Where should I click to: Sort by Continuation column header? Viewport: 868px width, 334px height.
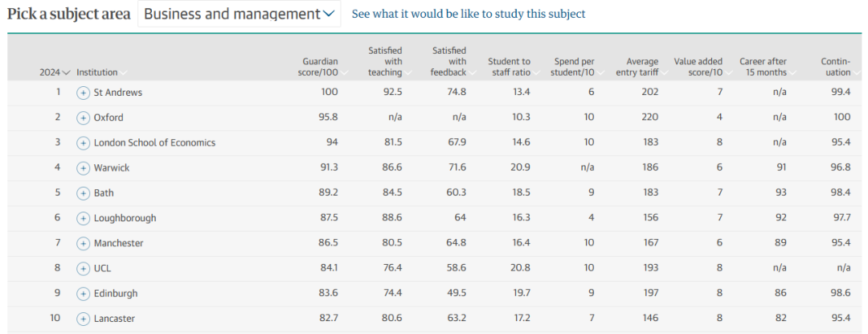(x=836, y=67)
